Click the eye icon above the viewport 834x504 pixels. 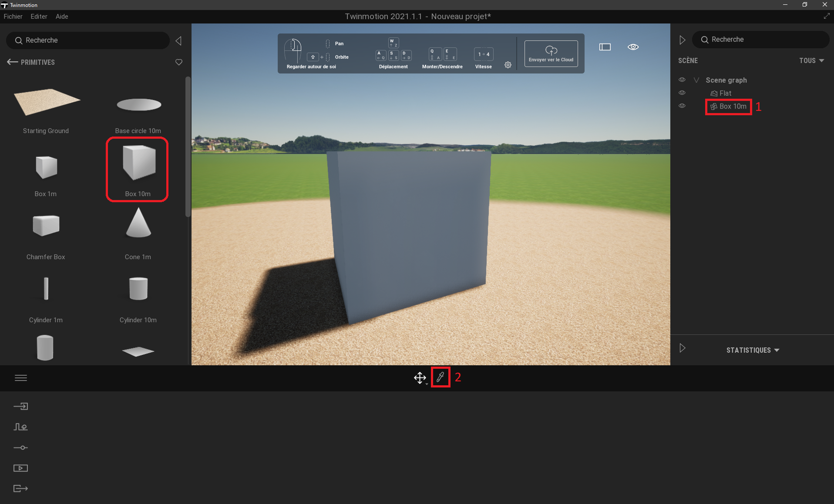(x=633, y=47)
